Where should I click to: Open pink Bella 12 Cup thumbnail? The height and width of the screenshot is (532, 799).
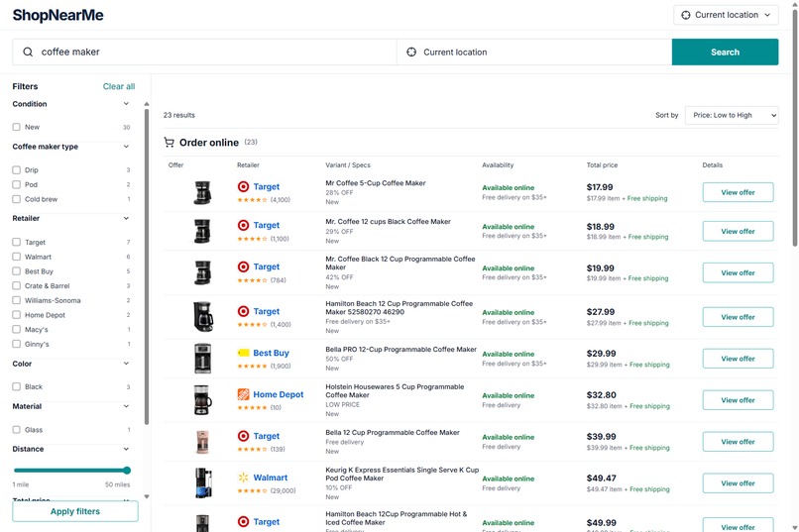(202, 442)
